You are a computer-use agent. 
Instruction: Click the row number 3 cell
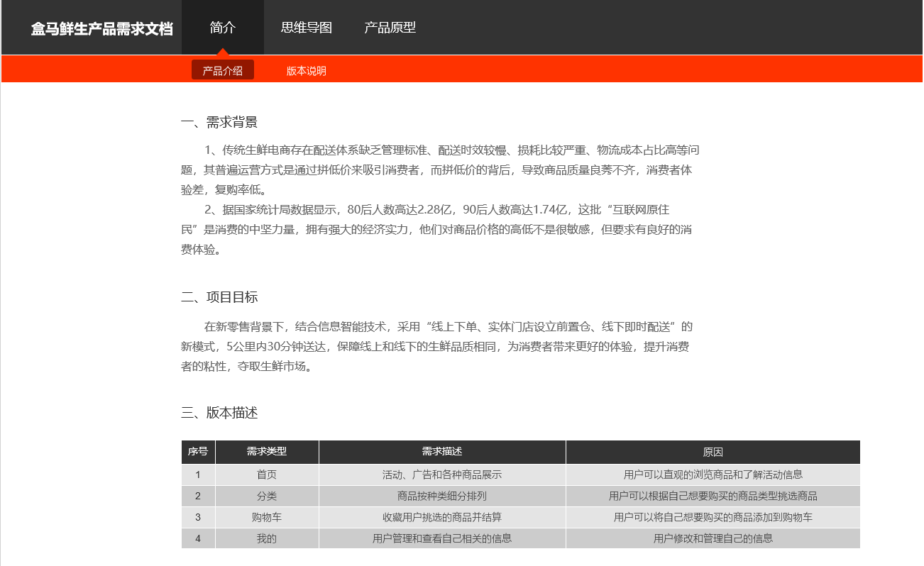[x=198, y=517]
